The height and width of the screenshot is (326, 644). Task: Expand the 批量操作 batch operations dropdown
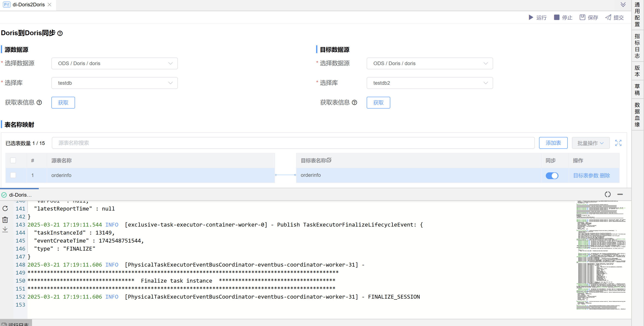pyautogui.click(x=590, y=143)
